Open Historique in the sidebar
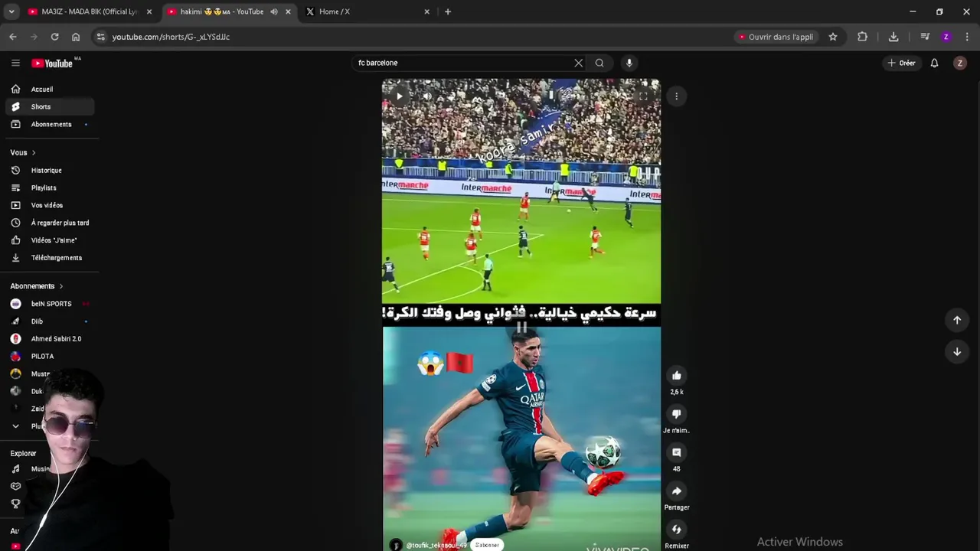This screenshot has height=551, width=980. click(x=49, y=170)
